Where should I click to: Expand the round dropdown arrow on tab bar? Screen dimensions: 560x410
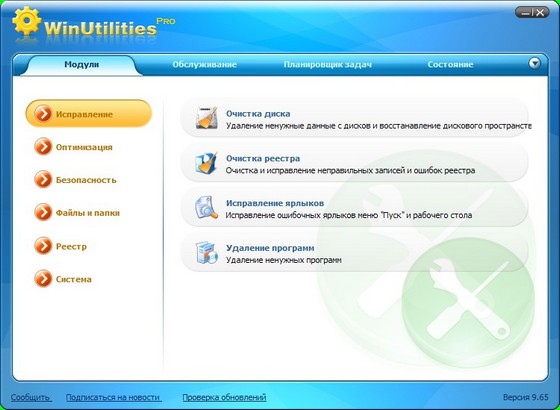[535, 64]
